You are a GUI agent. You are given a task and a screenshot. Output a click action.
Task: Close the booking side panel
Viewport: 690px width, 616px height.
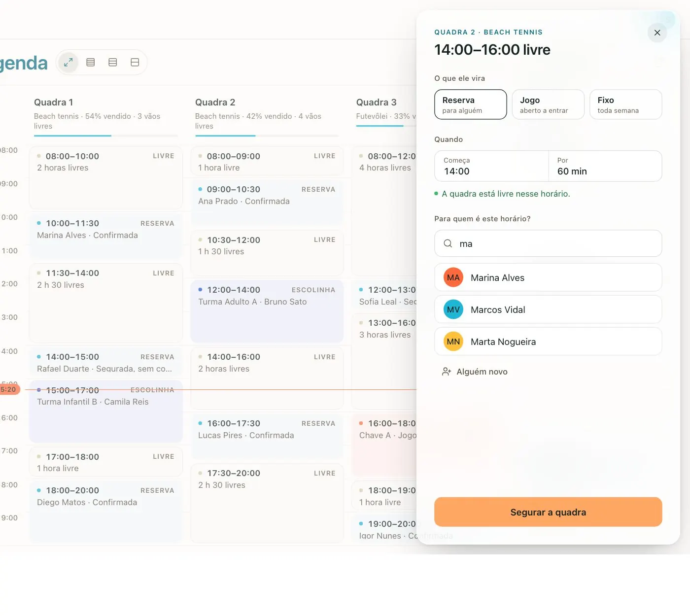pos(657,33)
